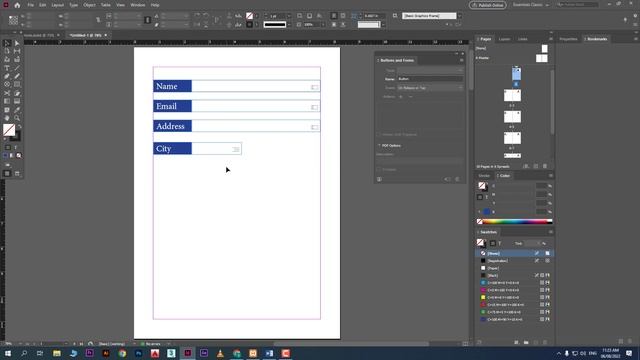Screen dimensions: 640x360
Task: Click the Adobe Stock search field
Action: (x=577, y=5)
